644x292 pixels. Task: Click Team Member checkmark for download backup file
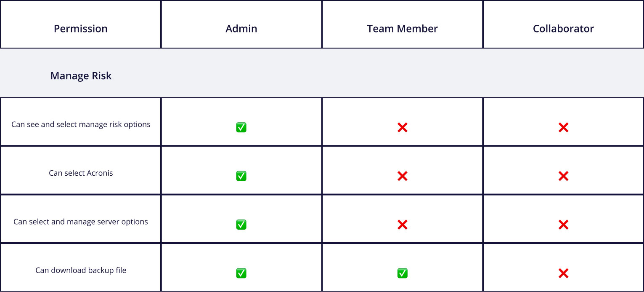click(402, 273)
